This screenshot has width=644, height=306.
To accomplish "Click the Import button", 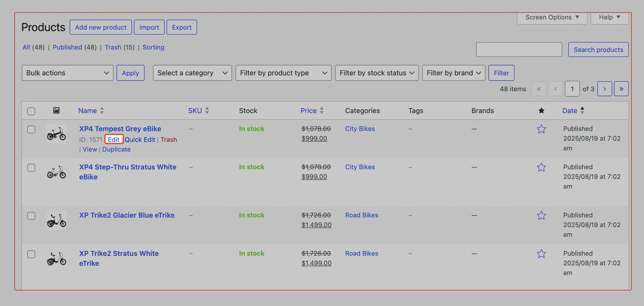I will pos(149,27).
